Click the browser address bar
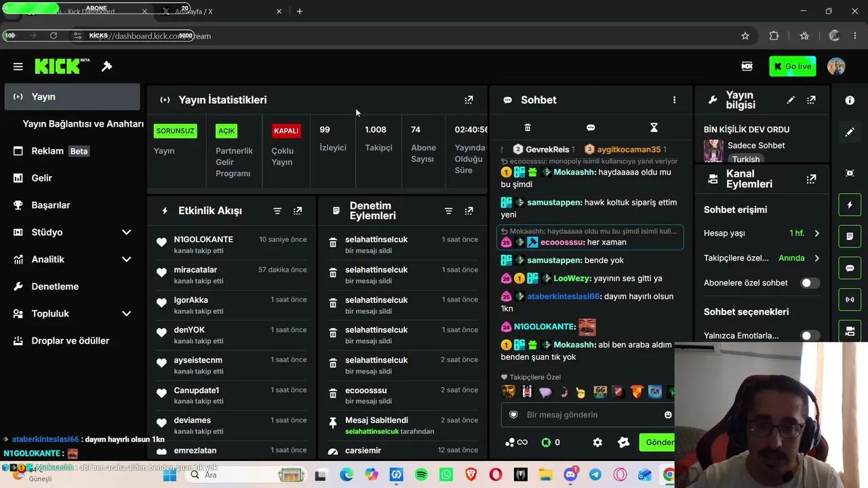The width and height of the screenshot is (868, 488). pos(407,36)
